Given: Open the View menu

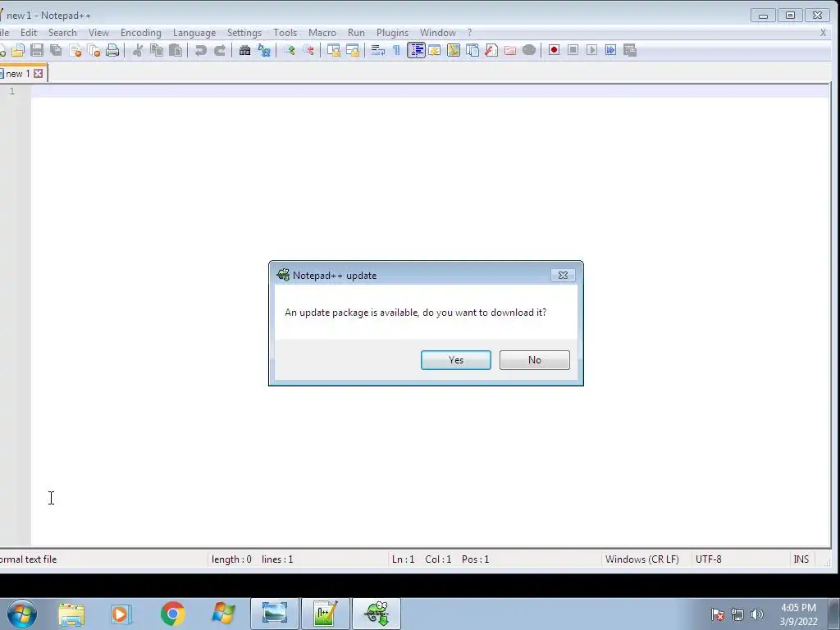Looking at the screenshot, I should (x=98, y=33).
